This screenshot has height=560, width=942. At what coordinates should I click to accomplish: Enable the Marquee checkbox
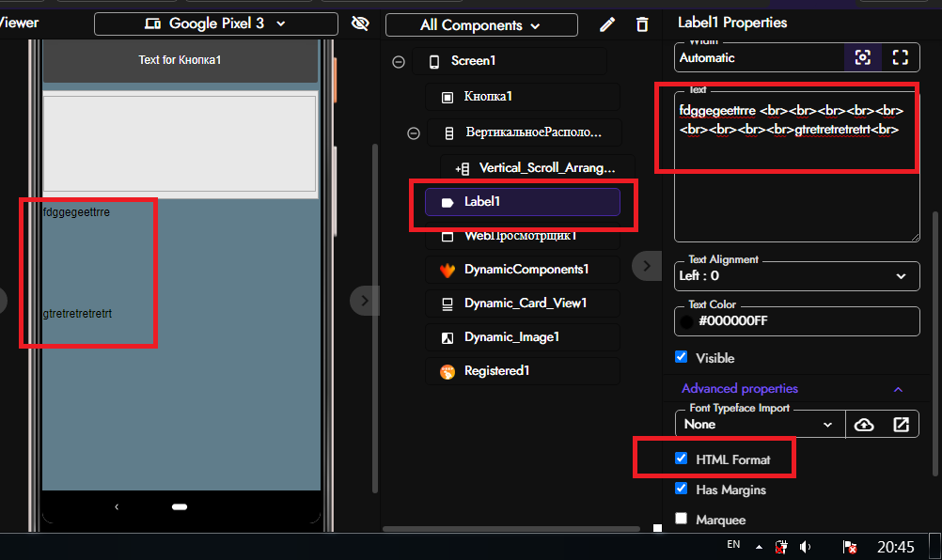click(682, 518)
